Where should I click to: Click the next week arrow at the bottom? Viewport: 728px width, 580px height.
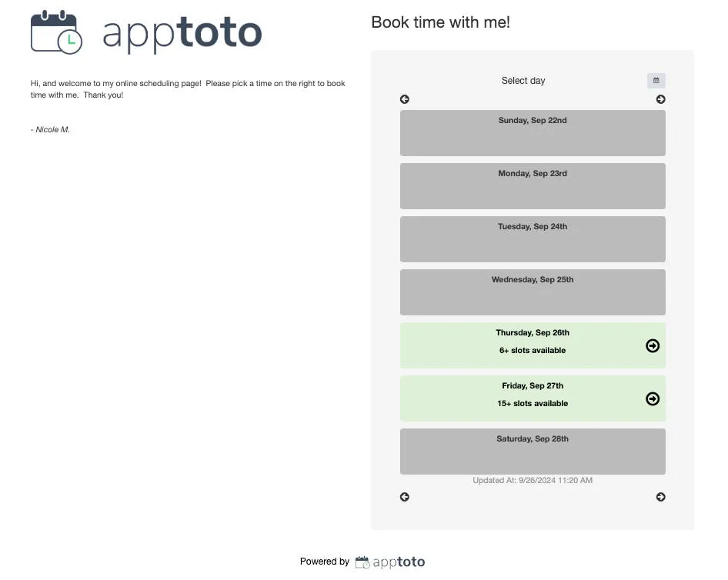660,497
